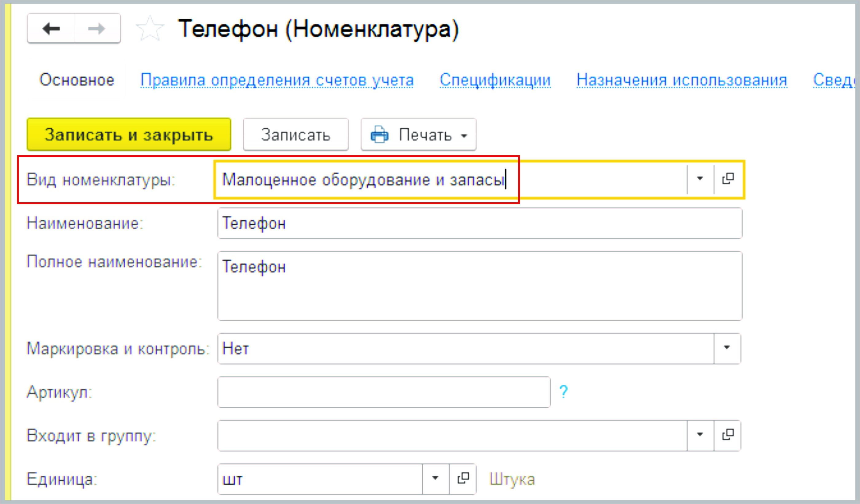Click the Единица: label
The image size is (860, 504).
coord(62,479)
